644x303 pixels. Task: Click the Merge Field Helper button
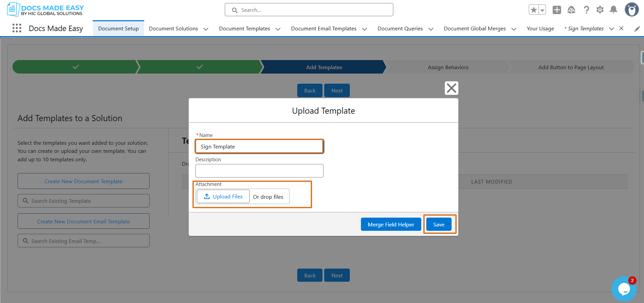(391, 224)
